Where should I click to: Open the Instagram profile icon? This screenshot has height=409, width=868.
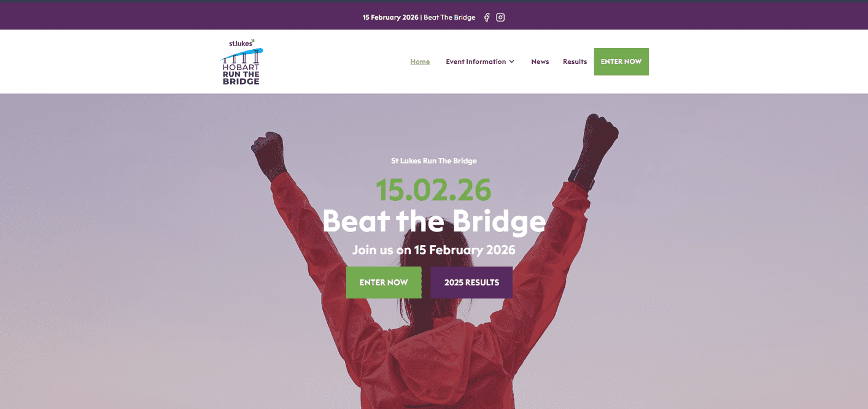coord(500,17)
